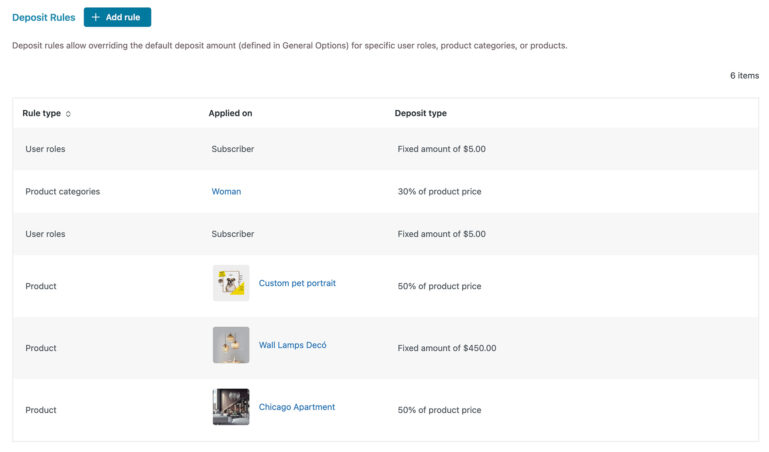769x452 pixels.
Task: Open the Woman category link
Action: [x=226, y=192]
